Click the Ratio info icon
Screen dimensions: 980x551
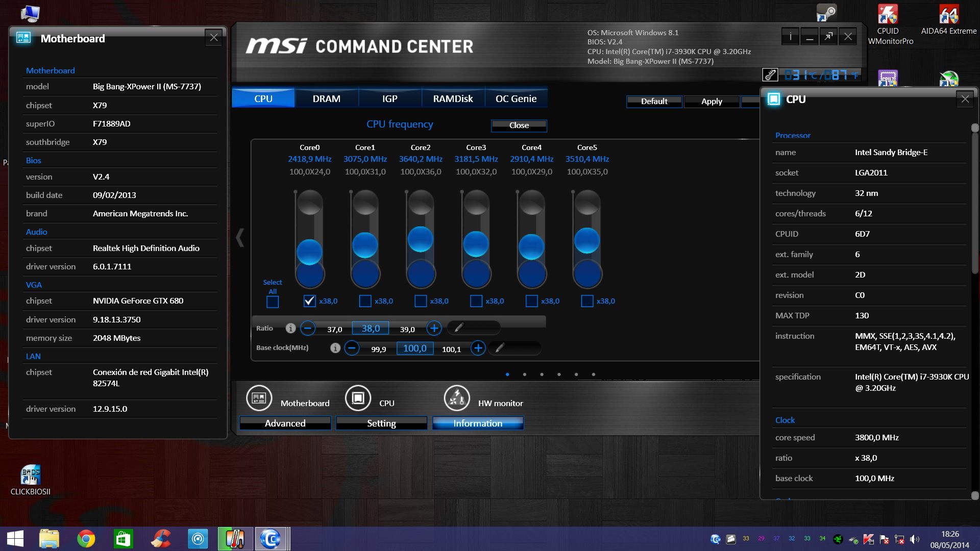290,329
